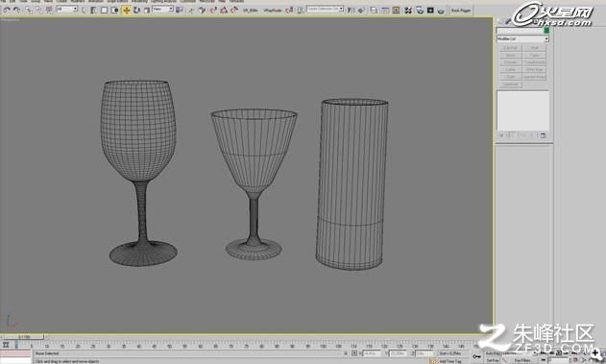Click the Set Key button
This screenshot has width=606, height=364.
tap(493, 360)
